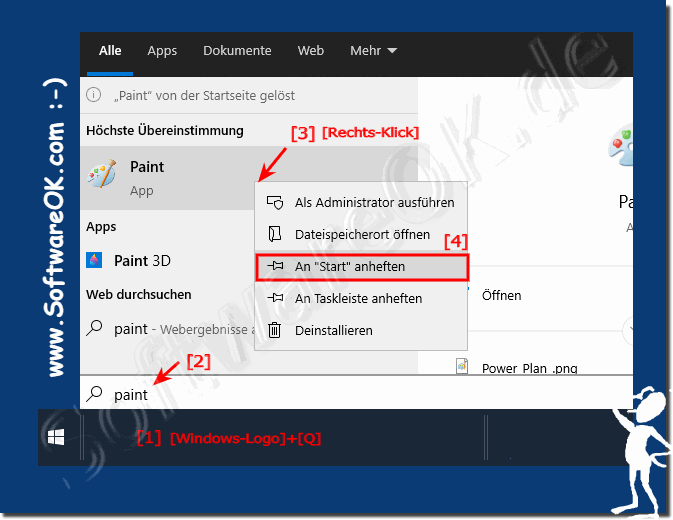Image resolution: width=673 pixels, height=520 pixels.
Task: Click the search input field containing paint
Action: coord(356,393)
